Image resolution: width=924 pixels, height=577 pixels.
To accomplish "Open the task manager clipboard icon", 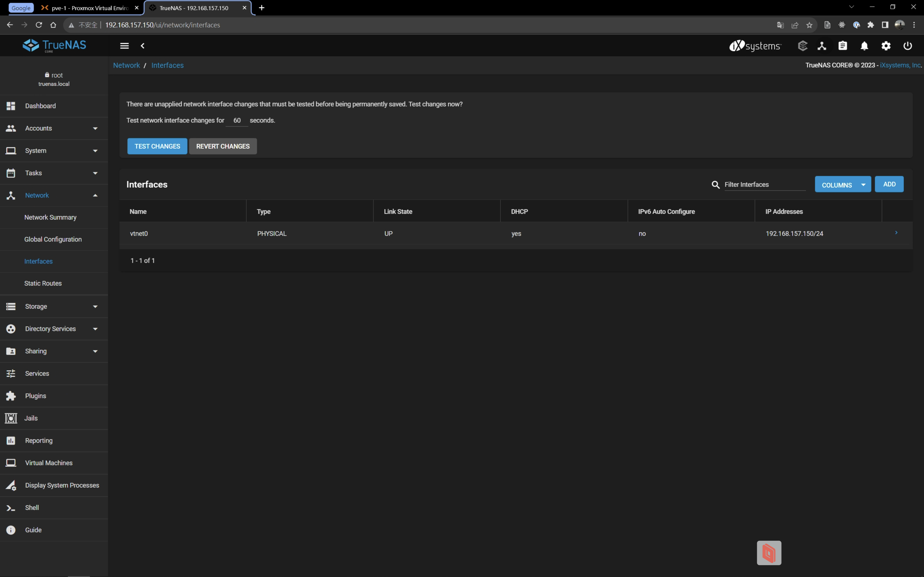I will [x=843, y=46].
